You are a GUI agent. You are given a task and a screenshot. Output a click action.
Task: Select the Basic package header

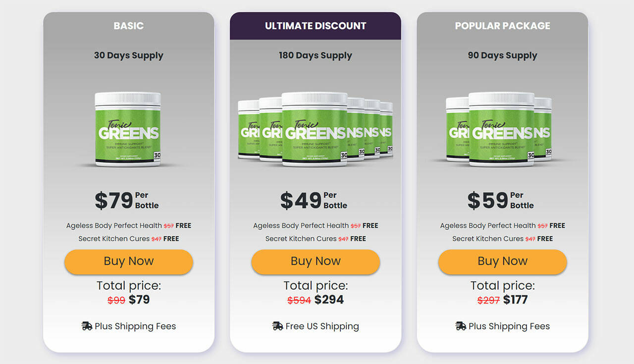click(129, 26)
